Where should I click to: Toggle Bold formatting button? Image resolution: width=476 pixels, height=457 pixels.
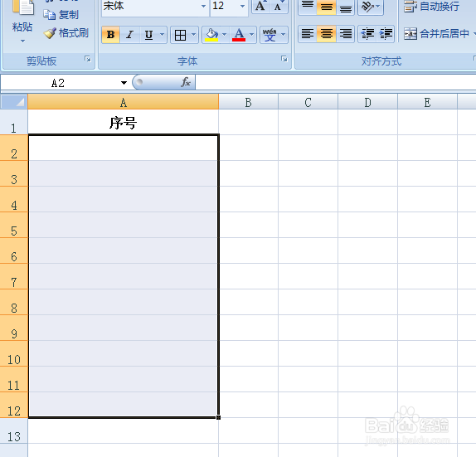click(x=111, y=35)
